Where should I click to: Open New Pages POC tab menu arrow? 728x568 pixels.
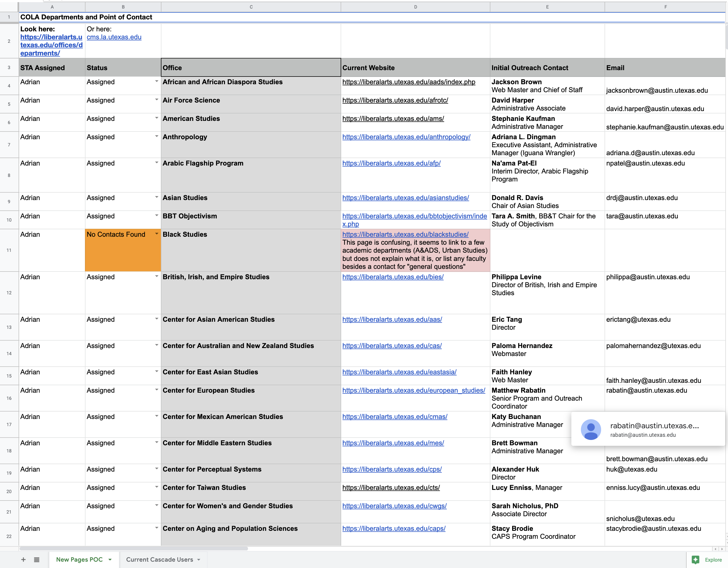[x=110, y=560]
